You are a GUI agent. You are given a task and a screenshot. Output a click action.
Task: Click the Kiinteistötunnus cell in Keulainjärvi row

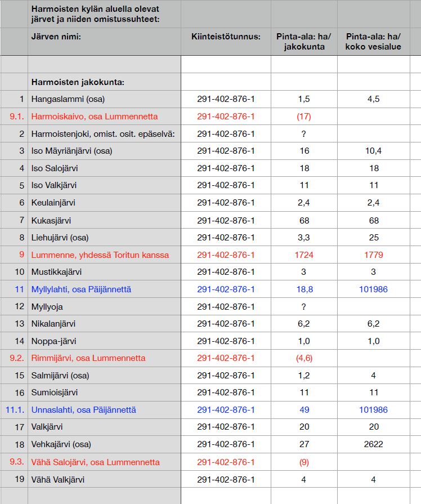[x=226, y=203]
